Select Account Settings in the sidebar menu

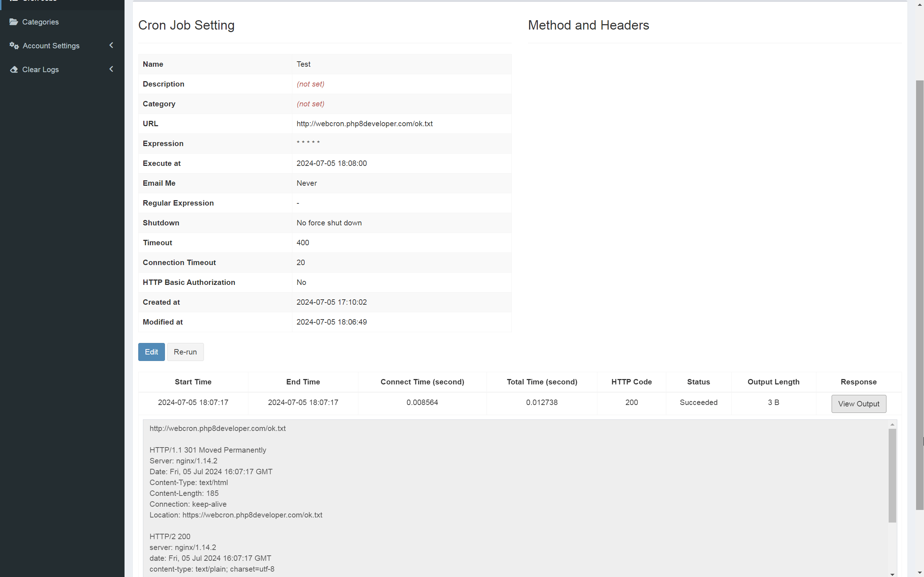pos(51,45)
